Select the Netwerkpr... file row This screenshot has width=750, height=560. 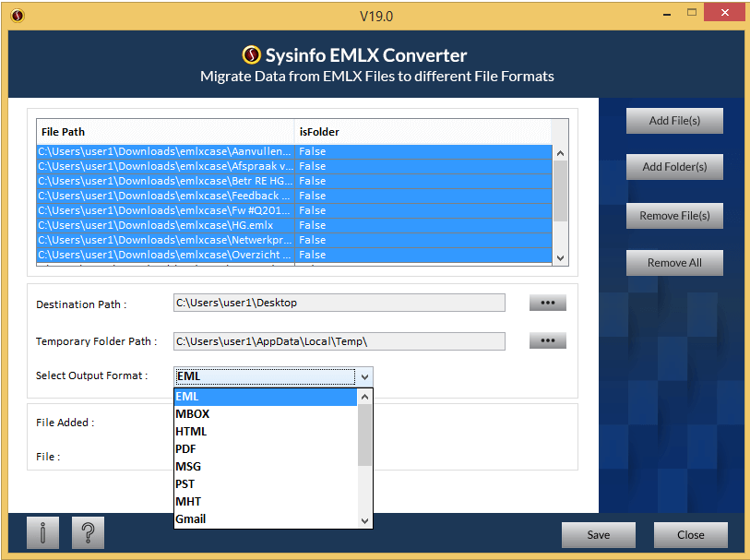(x=294, y=241)
